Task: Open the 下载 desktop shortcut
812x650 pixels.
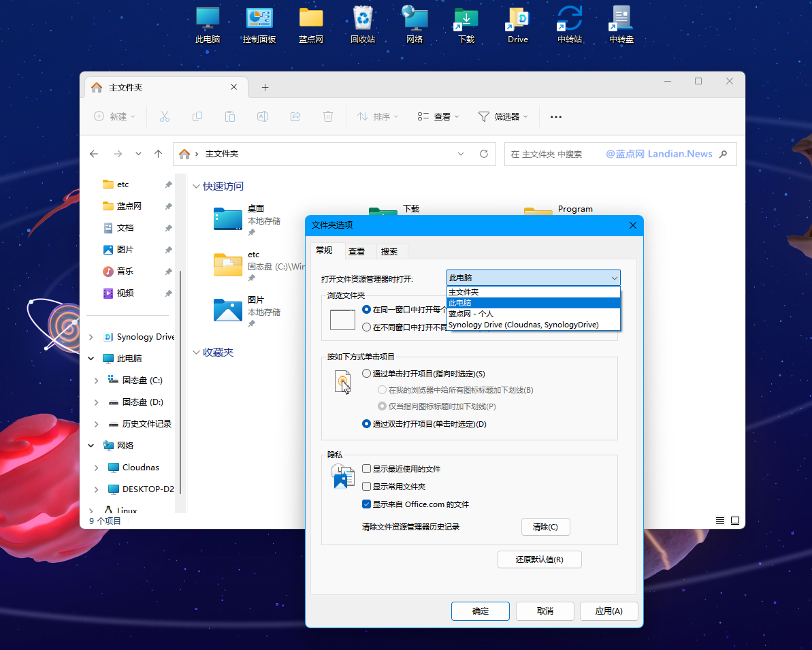Action: pyautogui.click(x=466, y=25)
